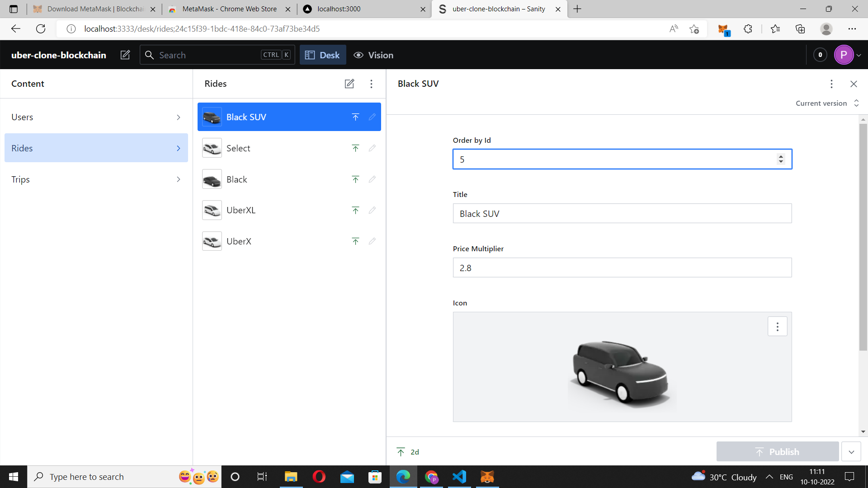Open the Current version selector
The image size is (868, 488).
tap(827, 103)
